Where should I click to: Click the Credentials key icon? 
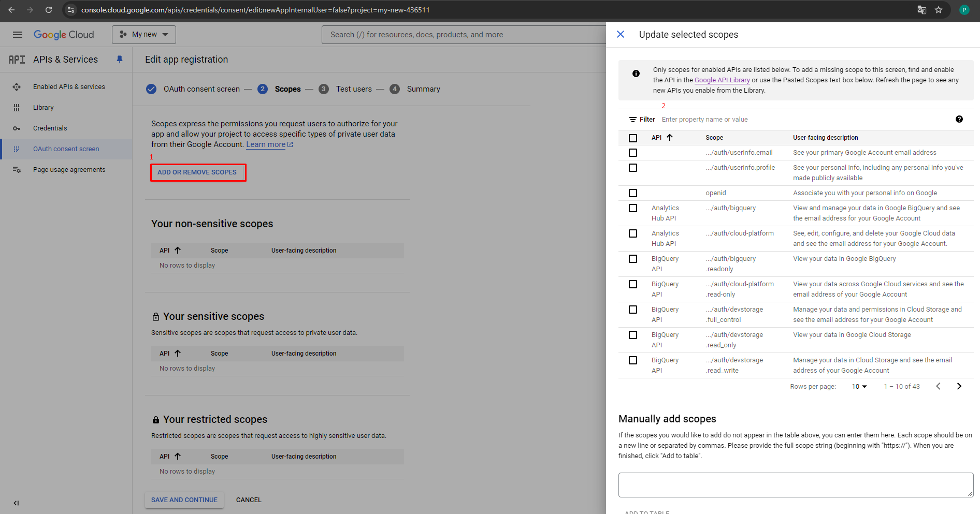(17, 128)
